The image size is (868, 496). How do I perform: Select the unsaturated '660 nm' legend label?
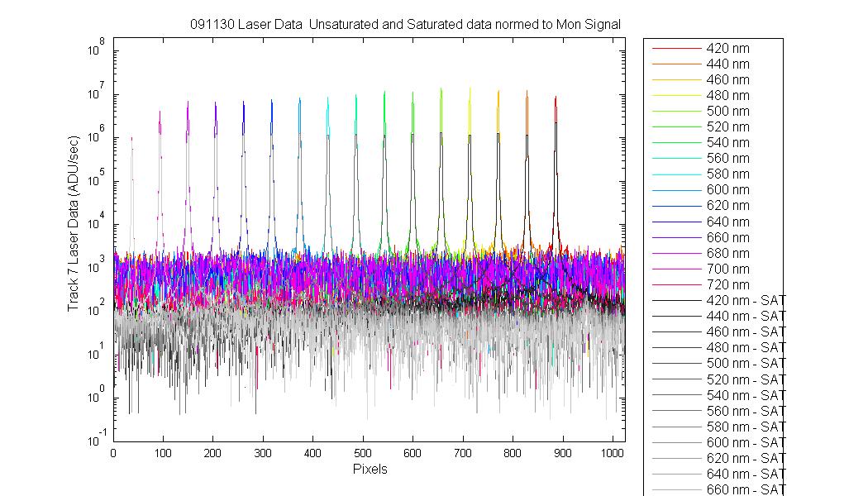727,237
